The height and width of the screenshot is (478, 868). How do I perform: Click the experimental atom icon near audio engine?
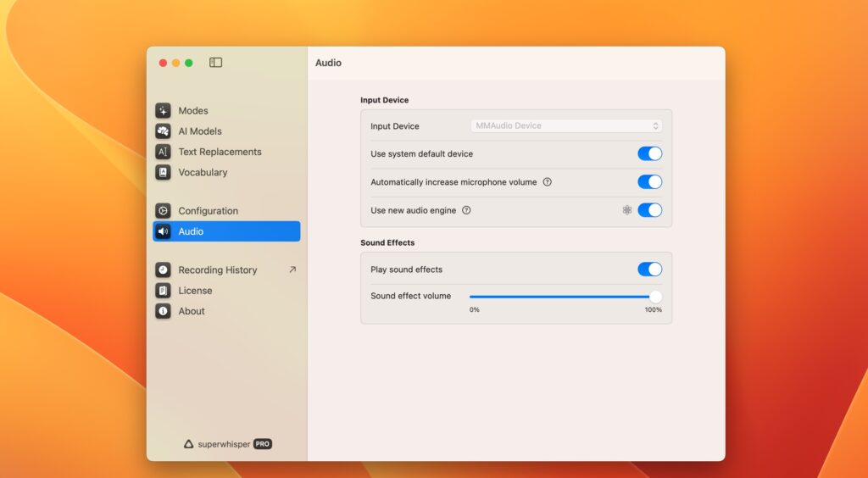[x=626, y=210]
